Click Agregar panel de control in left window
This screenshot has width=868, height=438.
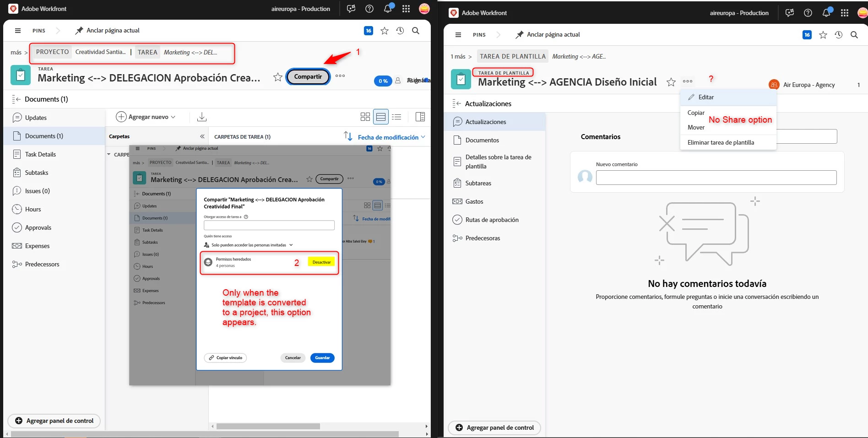point(54,421)
